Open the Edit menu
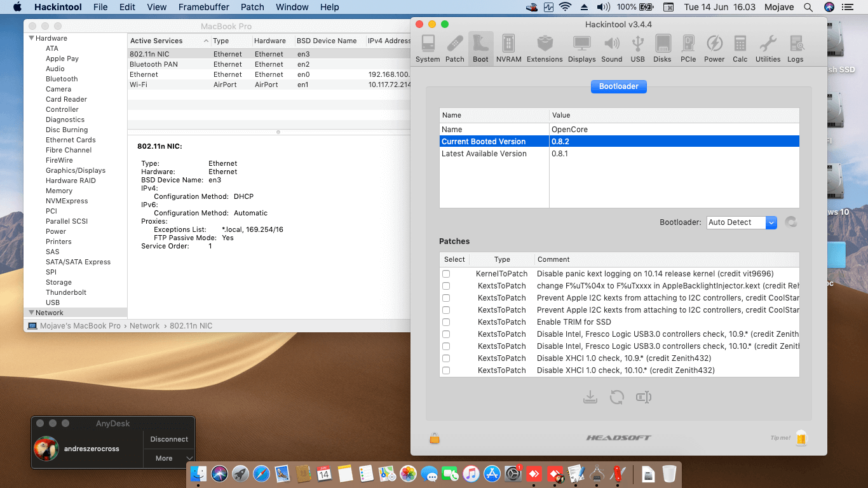This screenshot has height=488, width=868. tap(127, 7)
